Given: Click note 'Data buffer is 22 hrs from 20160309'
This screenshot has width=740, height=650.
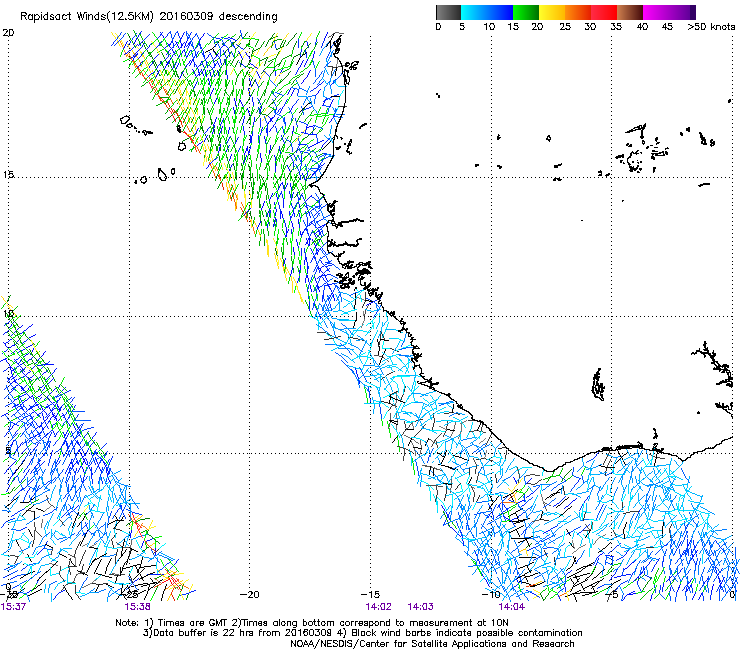Looking at the screenshot, I should point(241,633).
